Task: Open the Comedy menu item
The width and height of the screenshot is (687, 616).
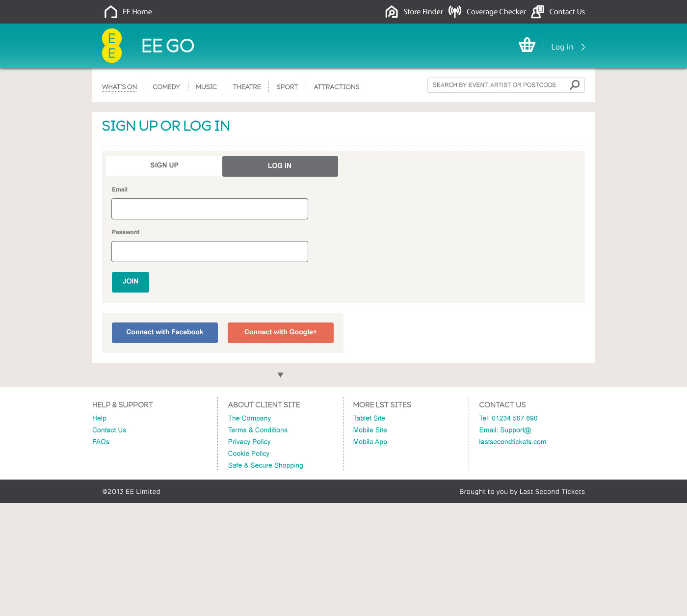Action: tap(166, 87)
